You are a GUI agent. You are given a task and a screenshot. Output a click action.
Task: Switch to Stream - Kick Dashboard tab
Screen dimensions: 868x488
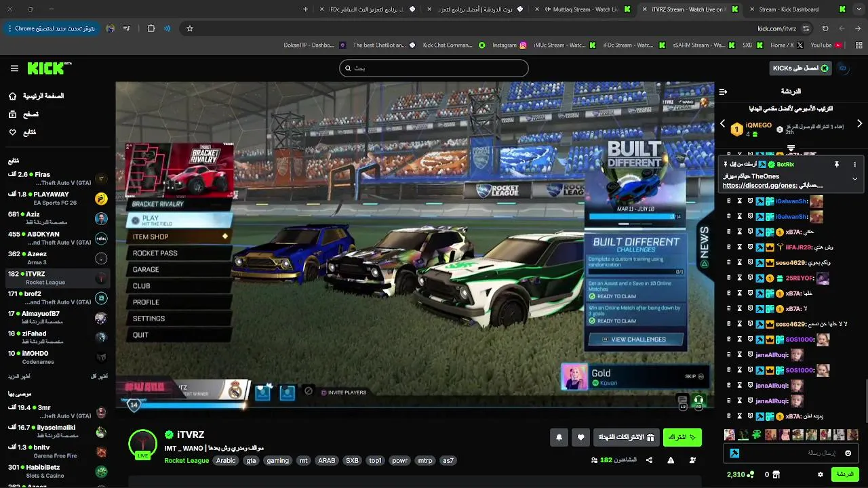793,9
